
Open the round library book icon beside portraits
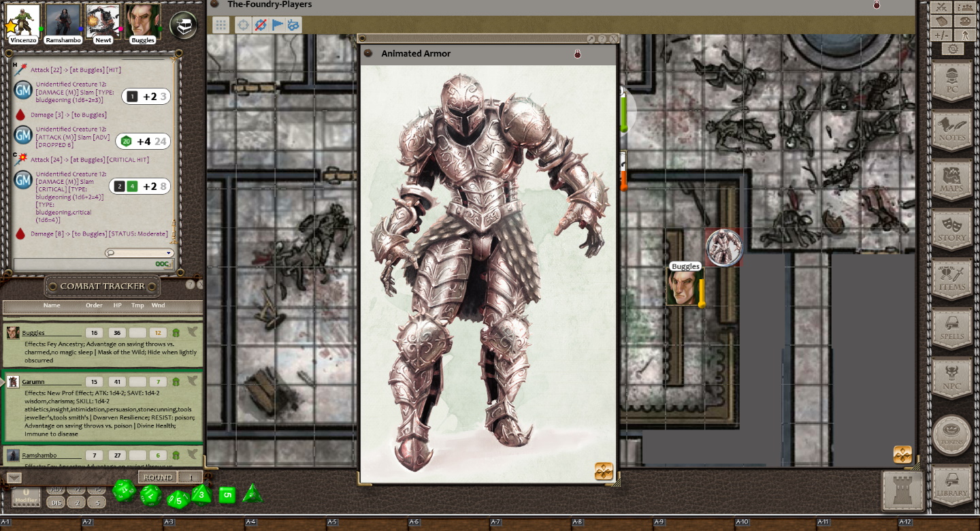(x=183, y=25)
